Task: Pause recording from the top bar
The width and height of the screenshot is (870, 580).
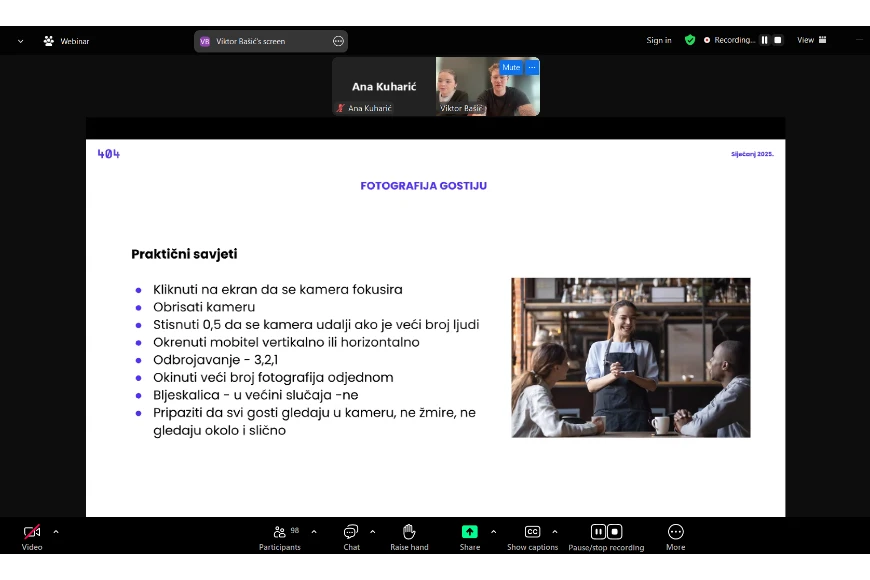Action: tap(765, 40)
